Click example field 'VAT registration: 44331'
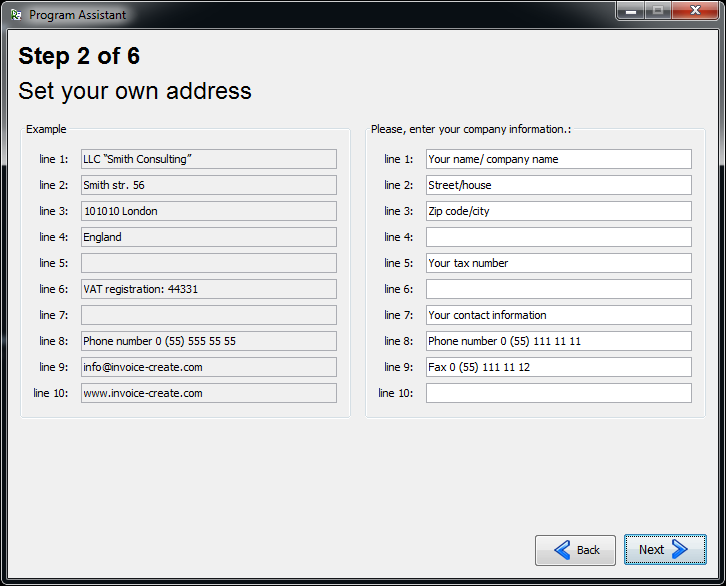 coord(209,289)
